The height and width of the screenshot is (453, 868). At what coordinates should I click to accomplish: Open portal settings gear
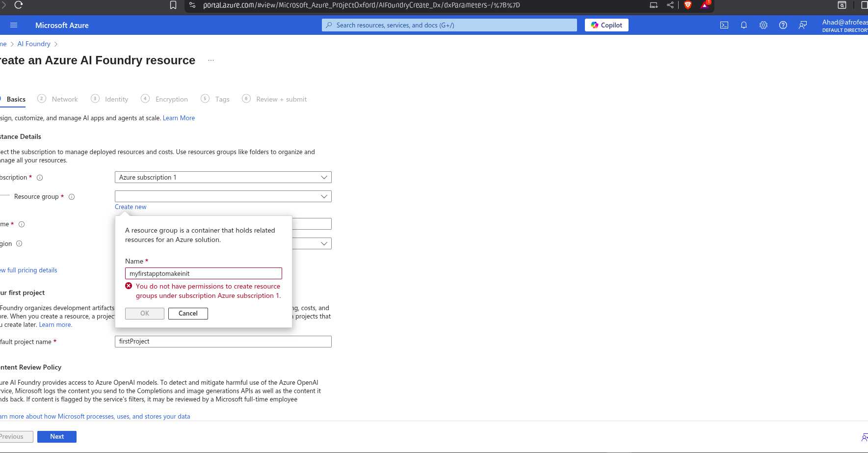tap(763, 25)
